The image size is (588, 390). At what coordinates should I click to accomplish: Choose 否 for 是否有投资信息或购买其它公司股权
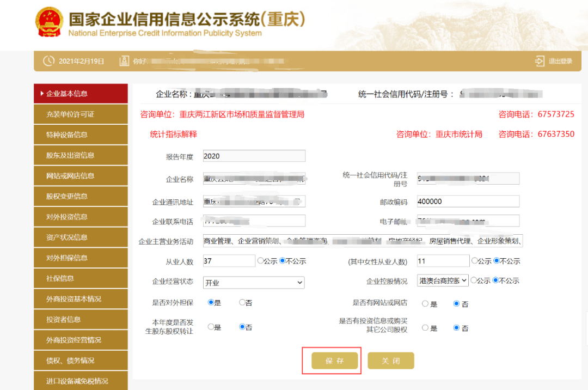456,328
